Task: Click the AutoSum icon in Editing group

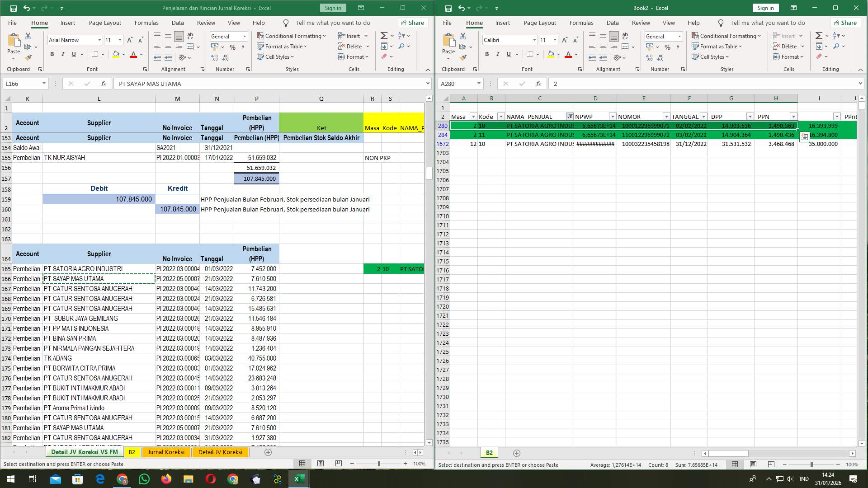Action: pyautogui.click(x=383, y=36)
